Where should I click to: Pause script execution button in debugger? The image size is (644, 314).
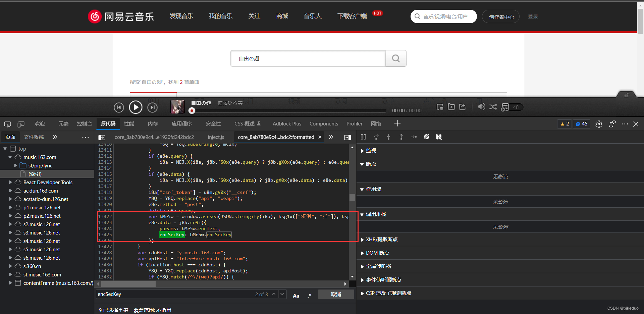coord(363,137)
